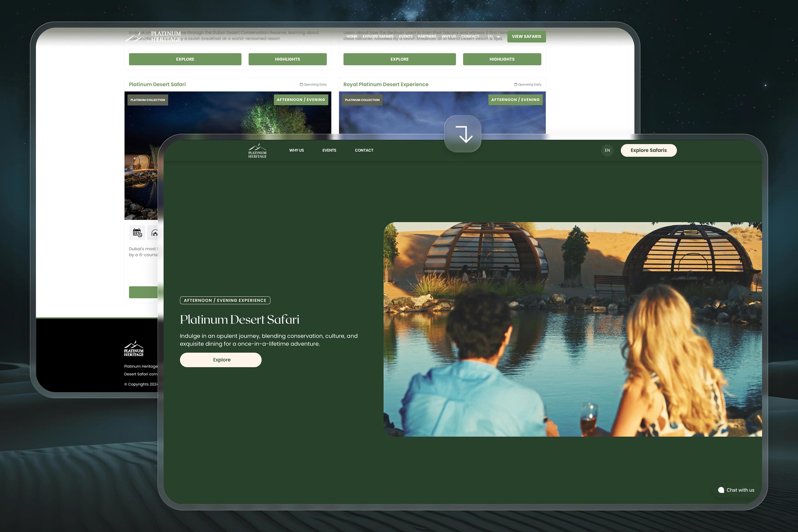Click HIGHLIGHTS button on the right card
Screen dimensions: 798x532
pos(502,59)
